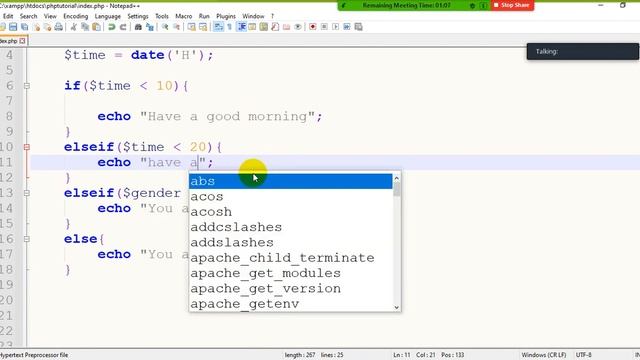Viewport: 640px width, 360px height.
Task: Collapse the elseif block at line 13
Action: click(x=27, y=193)
